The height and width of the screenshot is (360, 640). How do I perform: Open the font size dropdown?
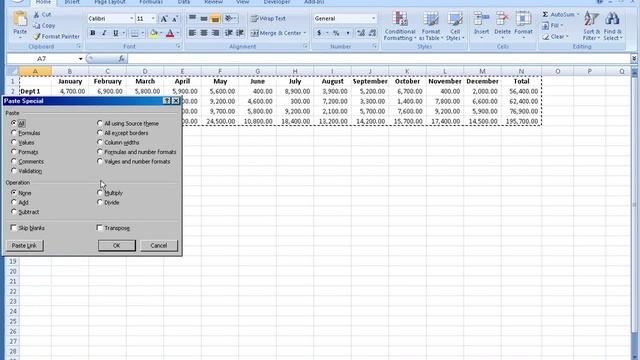153,19
